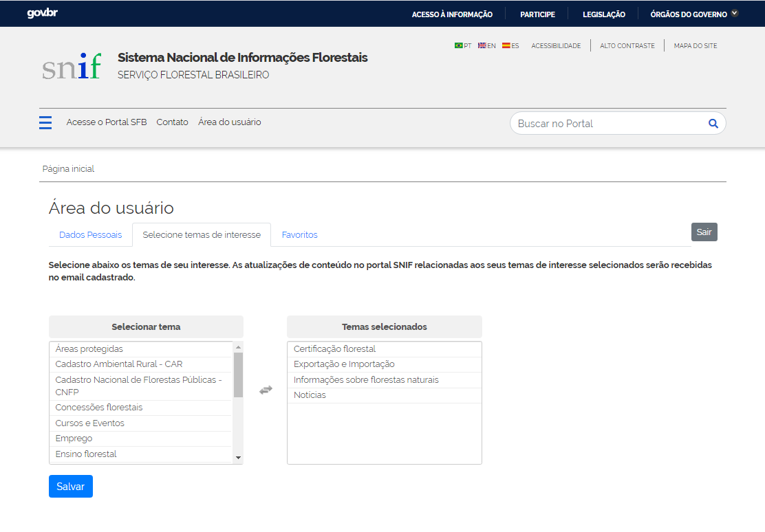The height and width of the screenshot is (532, 765).
Task: Open the hamburger navigation menu
Action: tap(45, 122)
